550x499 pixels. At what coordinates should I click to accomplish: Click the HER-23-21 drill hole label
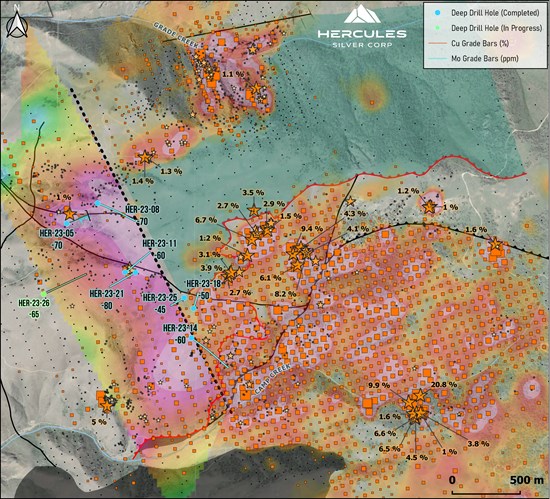coord(107,294)
